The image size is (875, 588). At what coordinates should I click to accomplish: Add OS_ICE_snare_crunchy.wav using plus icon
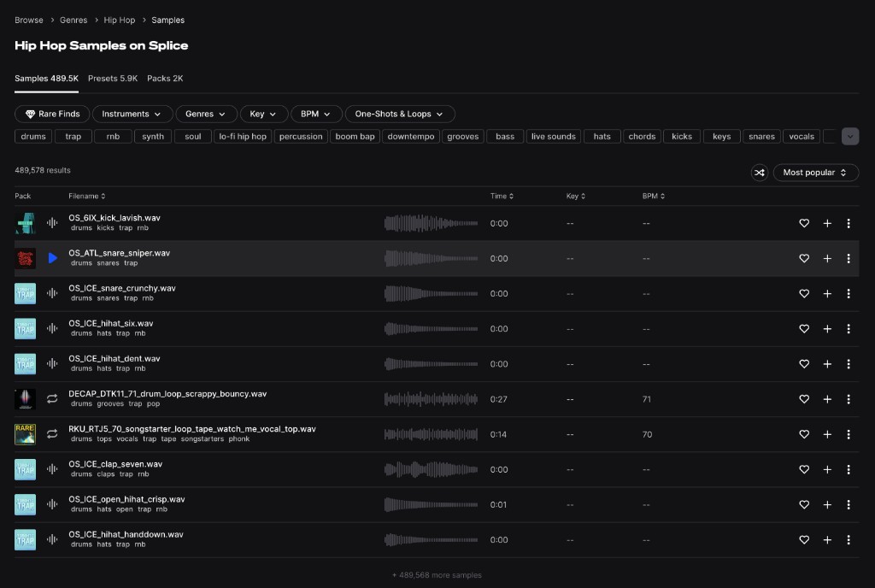827,293
